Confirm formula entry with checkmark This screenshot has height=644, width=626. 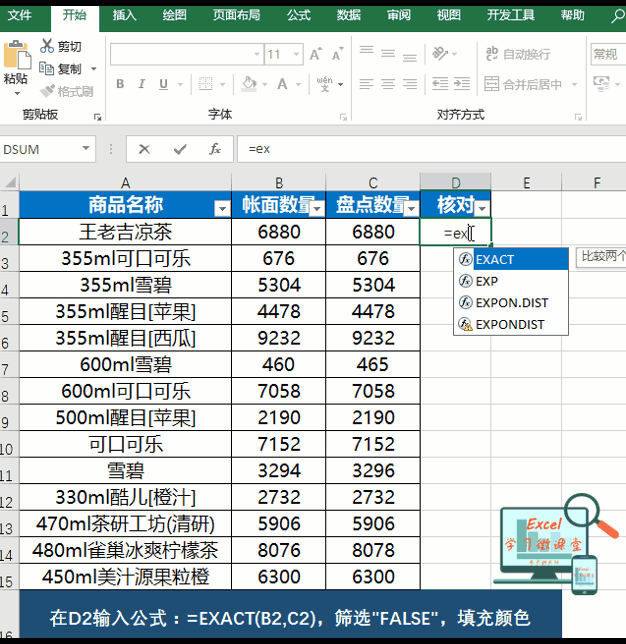point(180,149)
